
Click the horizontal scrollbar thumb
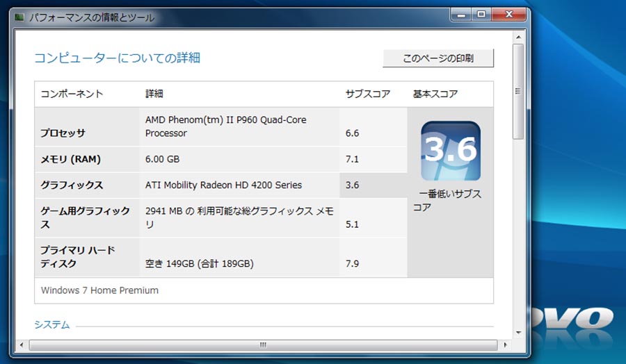[263, 345]
